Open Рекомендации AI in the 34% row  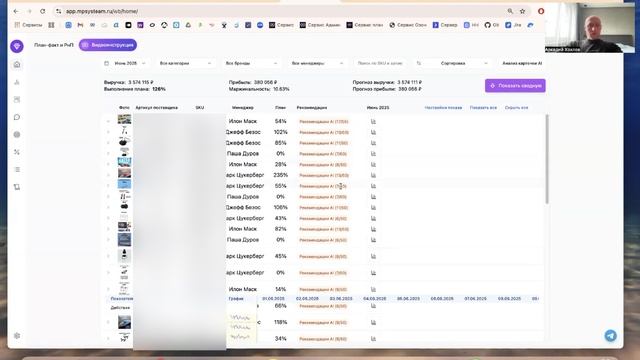point(322,339)
